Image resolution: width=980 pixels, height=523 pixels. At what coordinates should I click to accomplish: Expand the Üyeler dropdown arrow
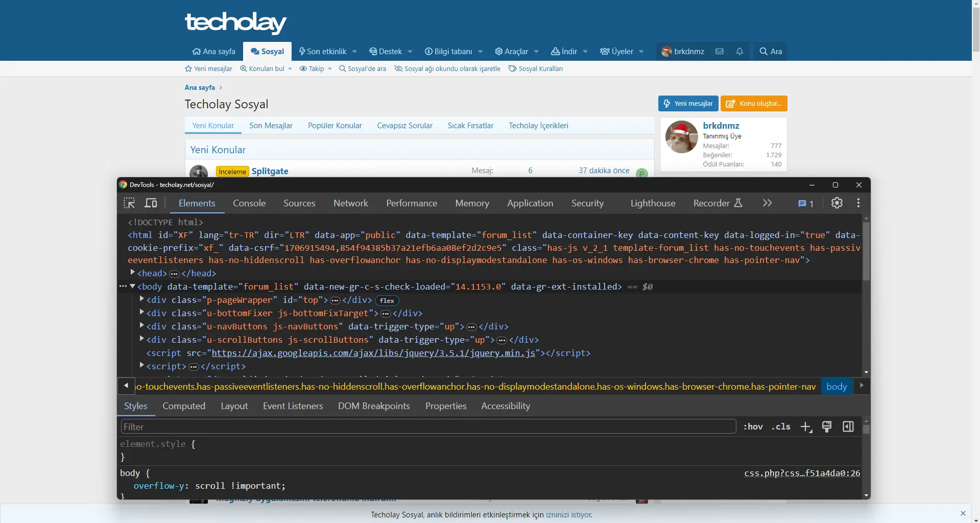(x=641, y=52)
